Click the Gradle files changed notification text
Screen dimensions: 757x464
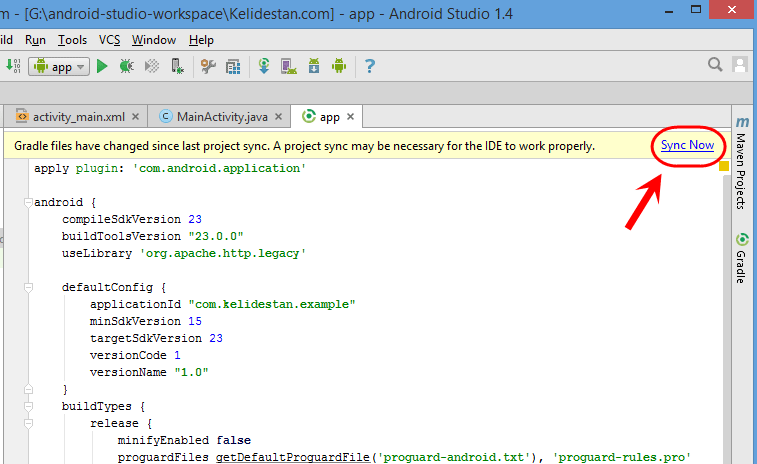point(304,146)
